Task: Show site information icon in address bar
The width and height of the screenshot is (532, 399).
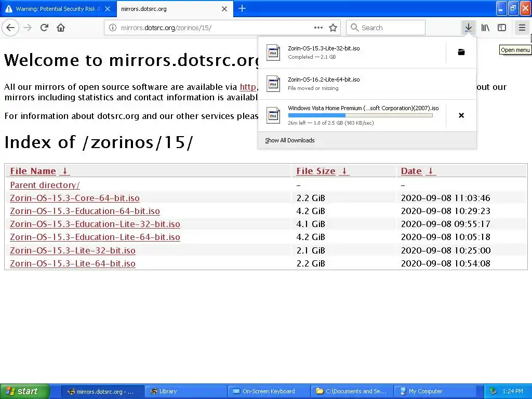Action: [x=113, y=28]
